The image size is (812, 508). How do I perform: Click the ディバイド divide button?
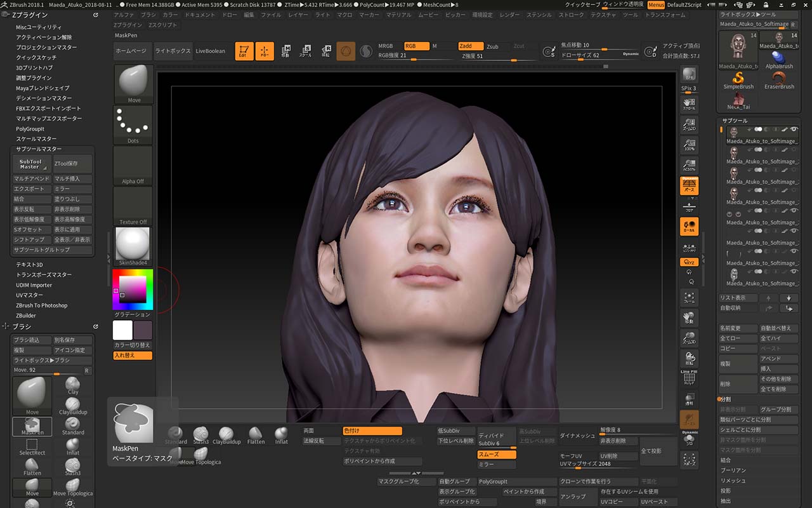496,436
